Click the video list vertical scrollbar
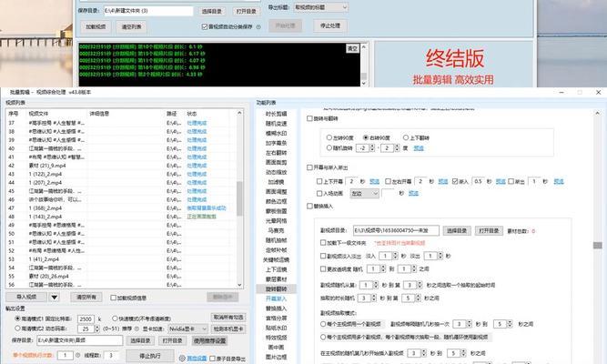The width and height of the screenshot is (607, 364). tap(240, 200)
